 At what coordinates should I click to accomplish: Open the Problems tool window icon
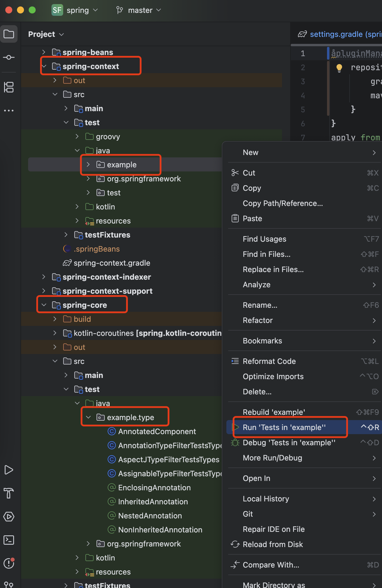click(9, 563)
